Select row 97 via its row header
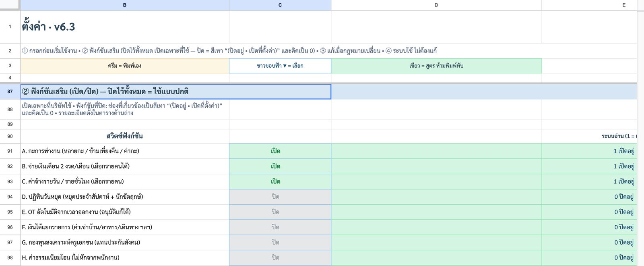 tap(10, 243)
